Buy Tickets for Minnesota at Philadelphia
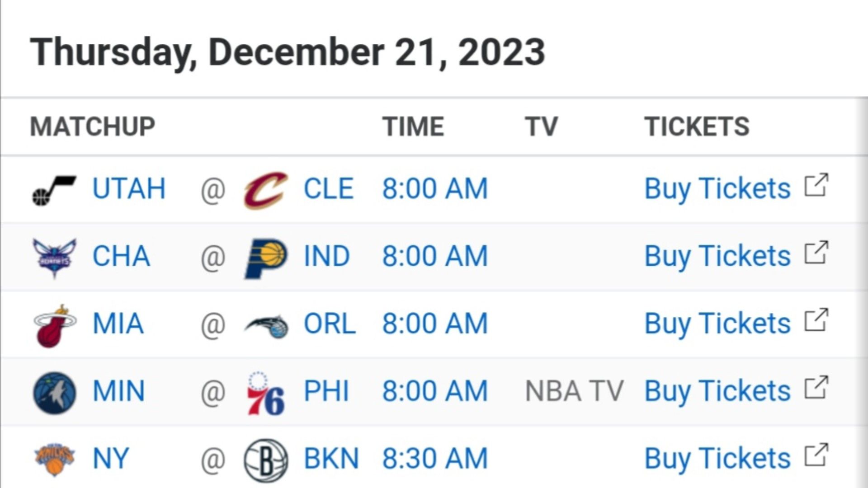The width and height of the screenshot is (868, 488). coord(717,391)
